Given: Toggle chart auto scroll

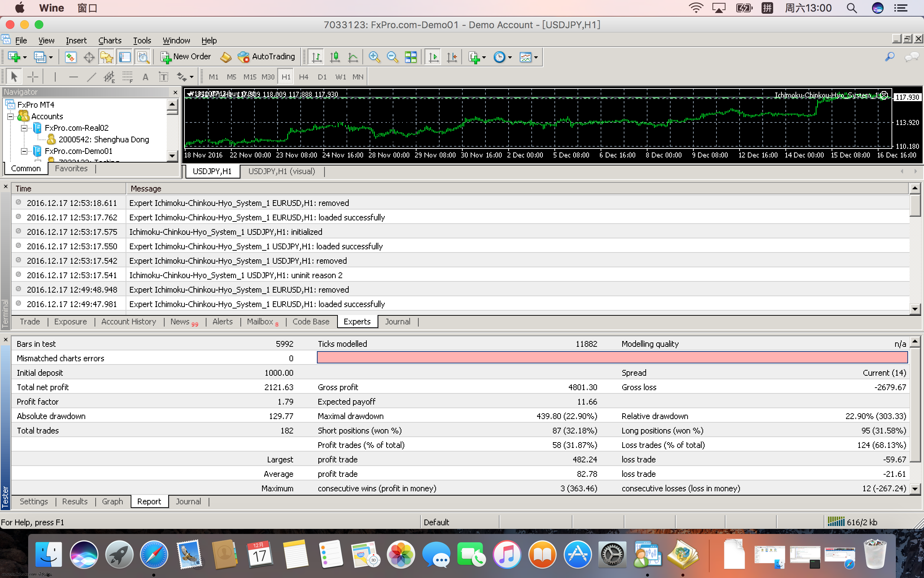Looking at the screenshot, I should tap(433, 57).
